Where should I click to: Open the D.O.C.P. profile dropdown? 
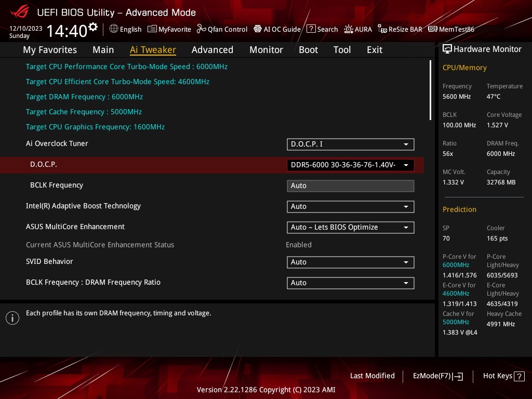coord(350,165)
